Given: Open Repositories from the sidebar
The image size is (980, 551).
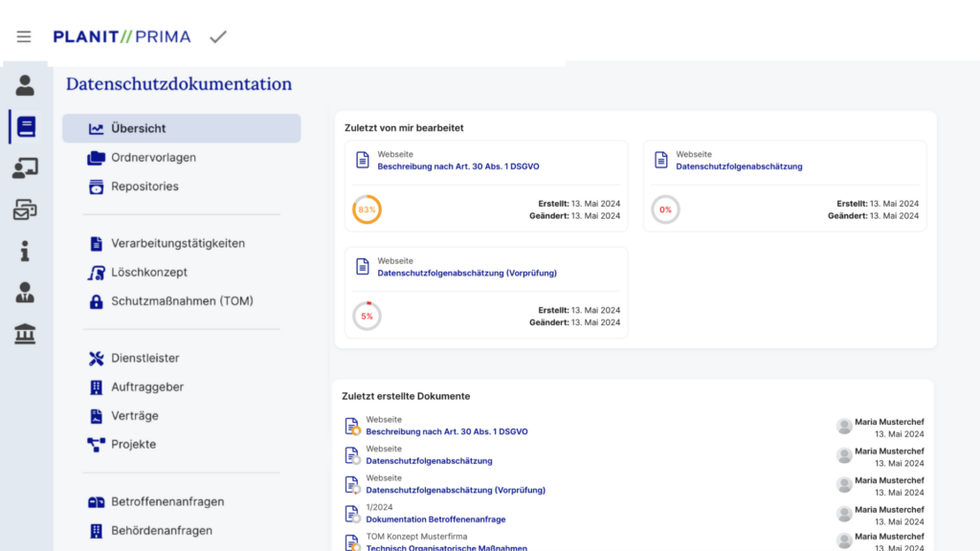Looking at the screenshot, I should pyautogui.click(x=145, y=186).
